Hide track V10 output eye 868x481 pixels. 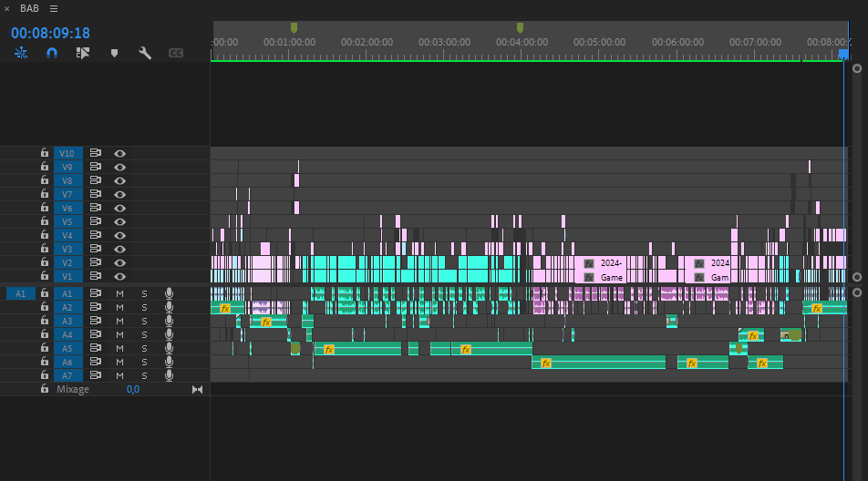pos(119,154)
